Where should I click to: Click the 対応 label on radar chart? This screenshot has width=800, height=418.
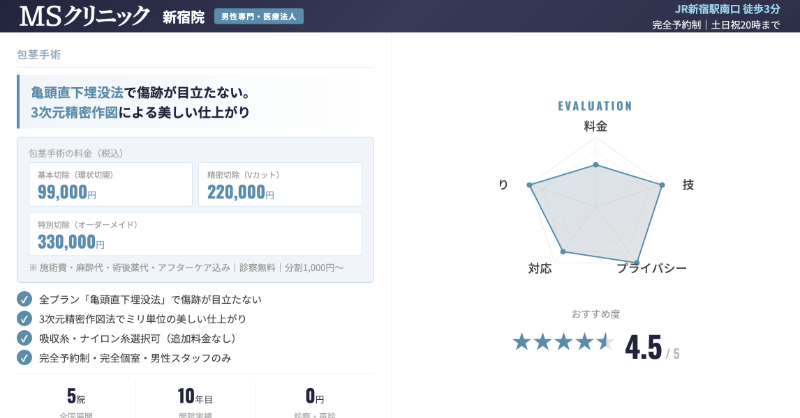click(x=540, y=268)
